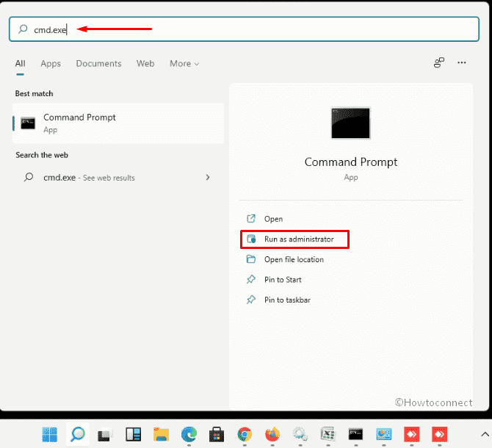492x448 pixels.
Task: Select the All search tab
Action: coord(20,63)
